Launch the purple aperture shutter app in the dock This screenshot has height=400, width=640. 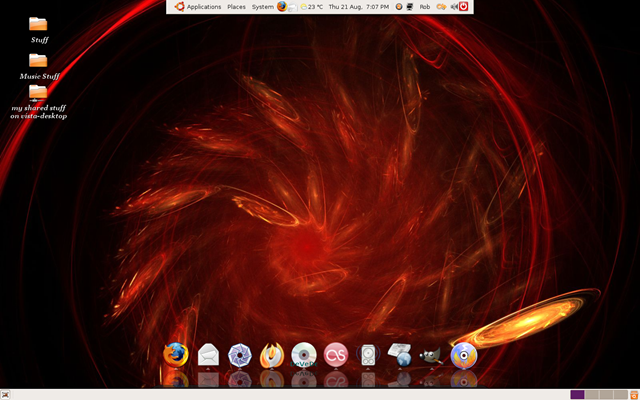pos(240,354)
